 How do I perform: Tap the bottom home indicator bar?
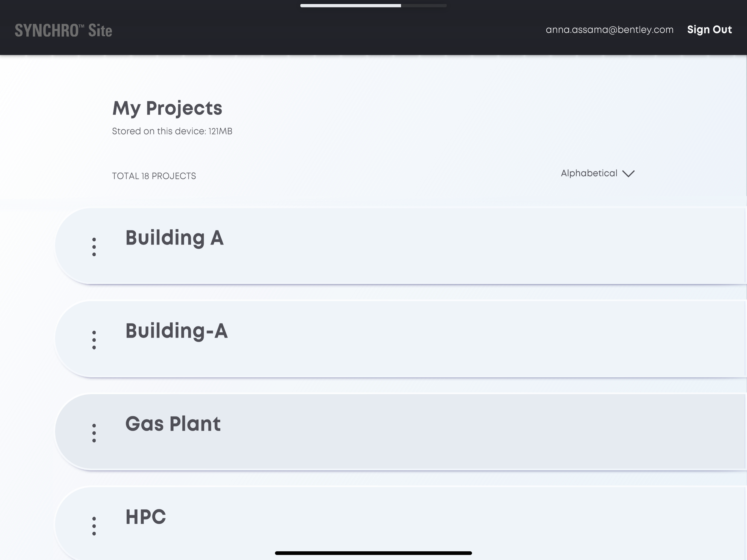[373, 553]
